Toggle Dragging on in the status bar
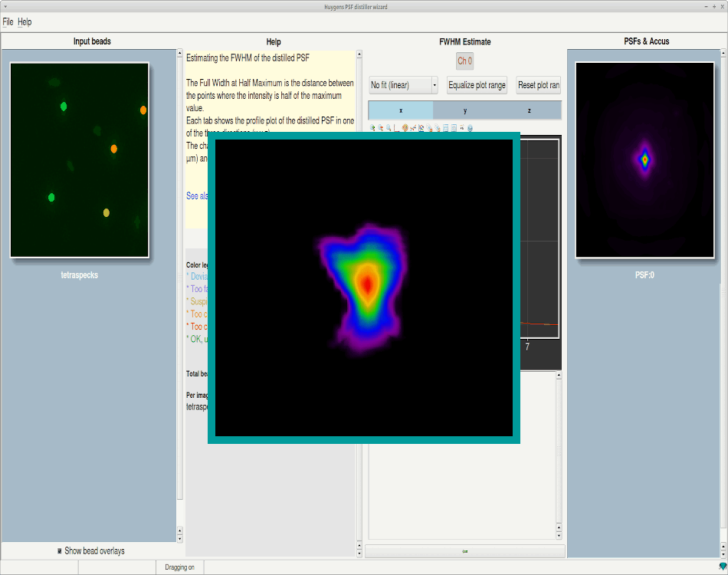 click(x=179, y=567)
